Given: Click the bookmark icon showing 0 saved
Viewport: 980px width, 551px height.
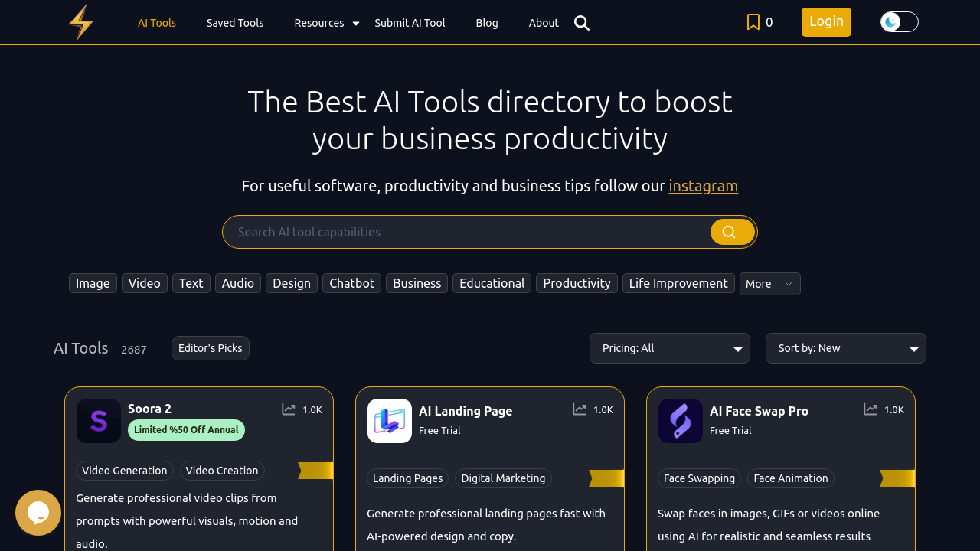Looking at the screenshot, I should tap(753, 22).
